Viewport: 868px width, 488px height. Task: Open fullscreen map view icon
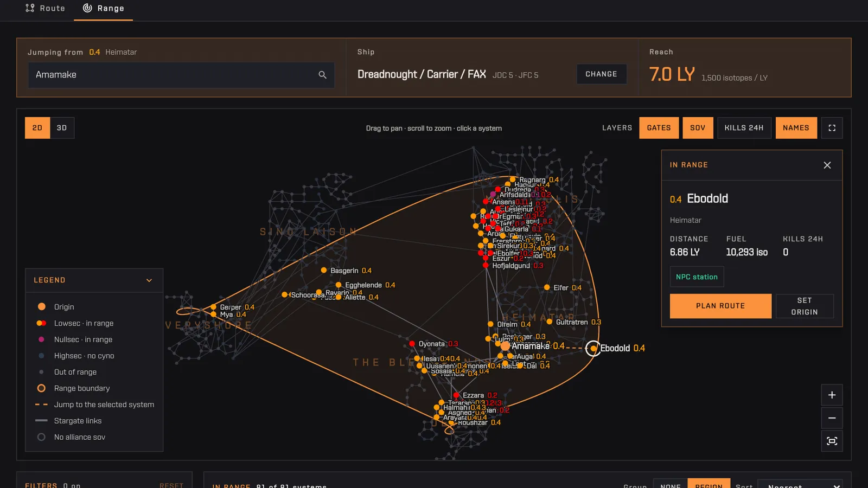[x=832, y=128]
